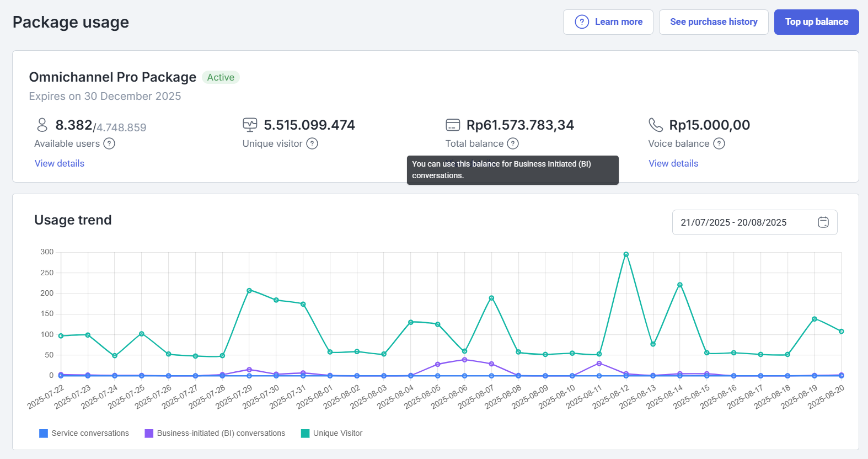Click the 2025-08-12 peak data point
Image resolution: width=868 pixels, height=459 pixels.
point(626,254)
